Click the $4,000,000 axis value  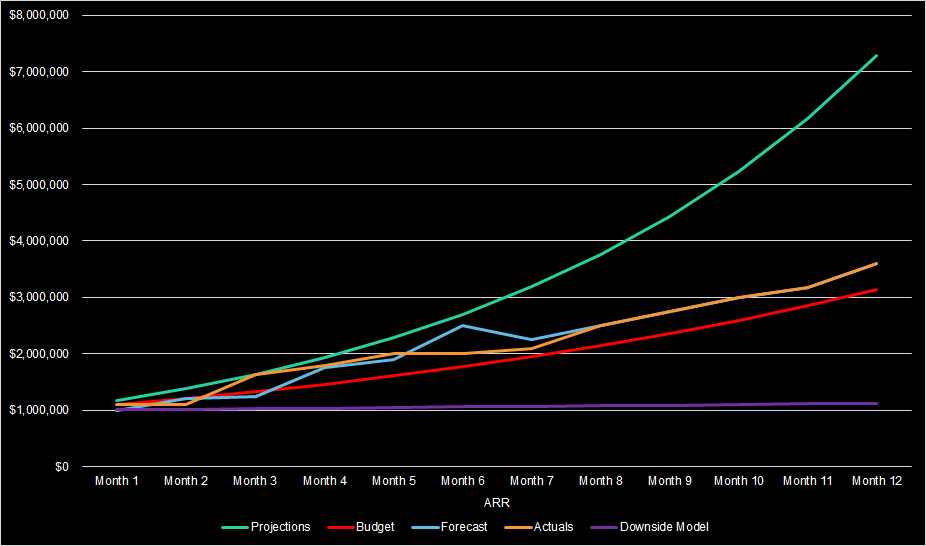coord(39,241)
